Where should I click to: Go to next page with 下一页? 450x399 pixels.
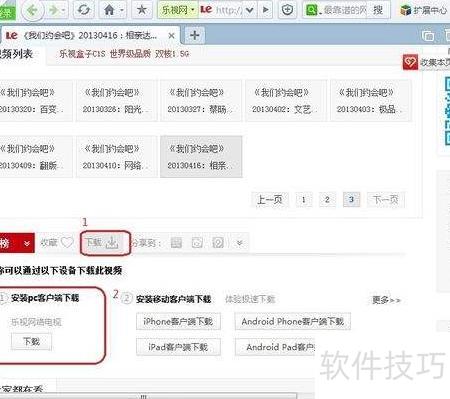[x=386, y=200]
